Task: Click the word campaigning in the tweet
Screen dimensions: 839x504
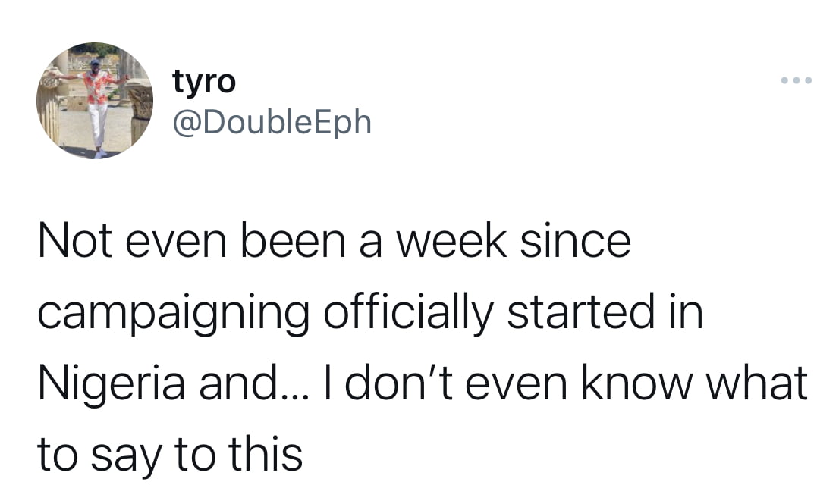Action: pos(174,315)
